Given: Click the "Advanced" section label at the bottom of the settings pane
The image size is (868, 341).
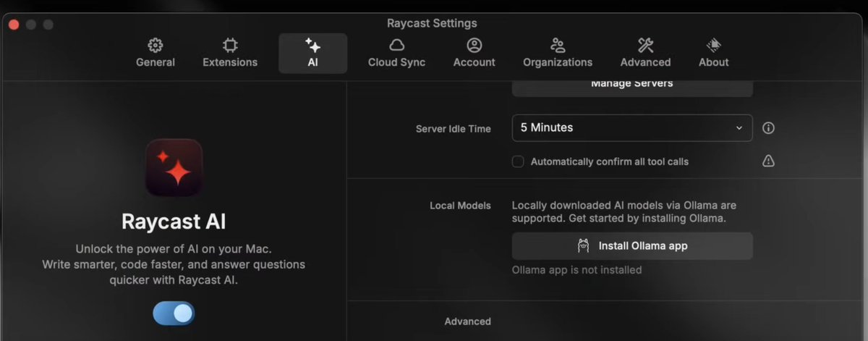Looking at the screenshot, I should (467, 321).
